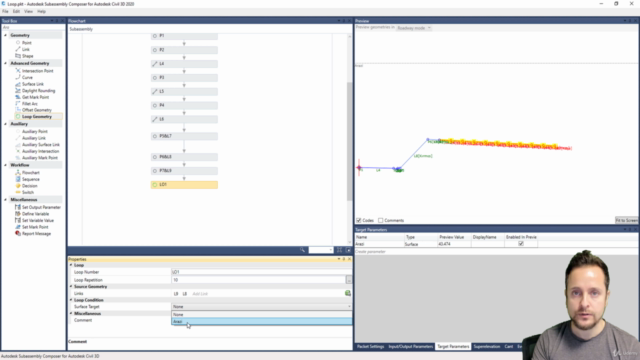Switch to the Target Parameters tab
The width and height of the screenshot is (640, 360).
point(453,347)
